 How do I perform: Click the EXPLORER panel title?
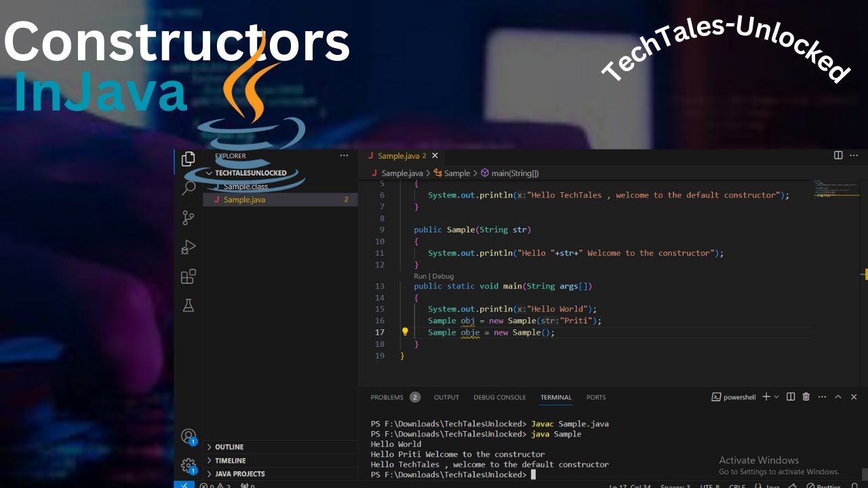coord(231,156)
